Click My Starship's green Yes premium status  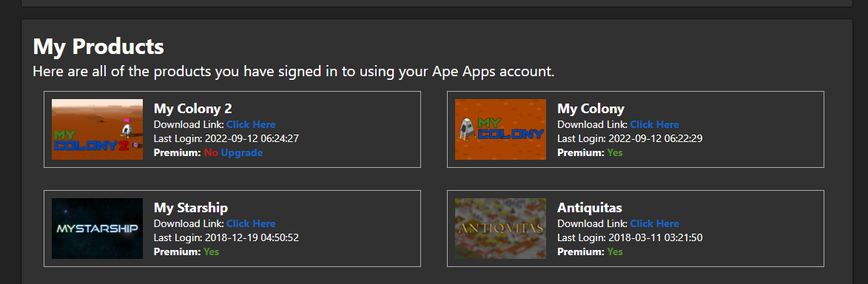(212, 252)
